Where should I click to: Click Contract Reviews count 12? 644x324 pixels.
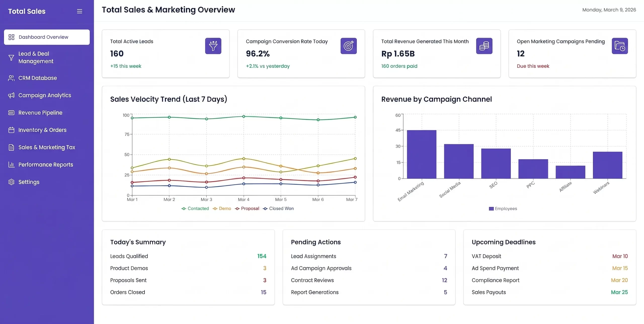pyautogui.click(x=445, y=280)
